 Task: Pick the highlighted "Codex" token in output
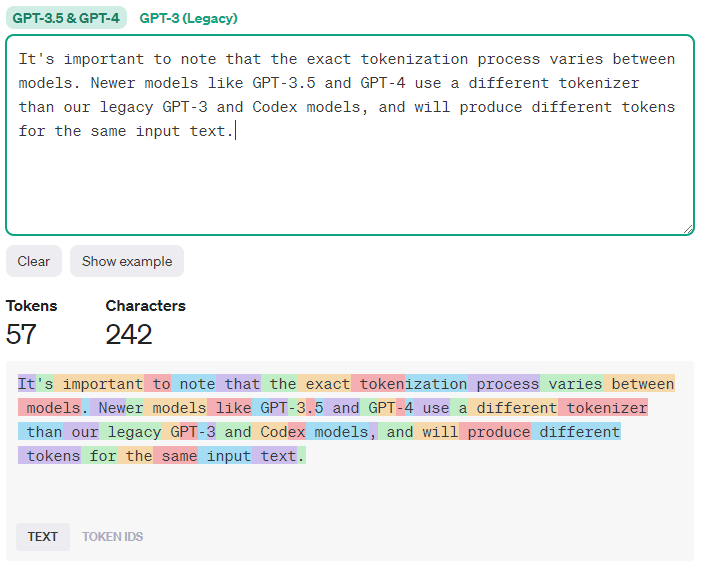point(282,432)
